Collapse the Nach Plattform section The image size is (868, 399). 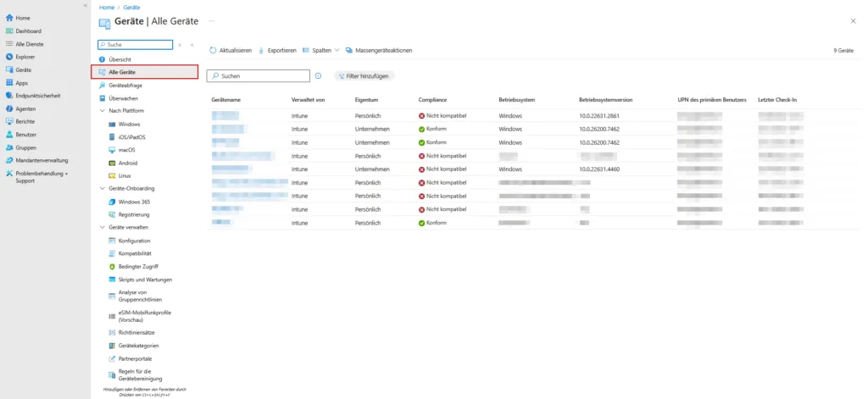(102, 111)
